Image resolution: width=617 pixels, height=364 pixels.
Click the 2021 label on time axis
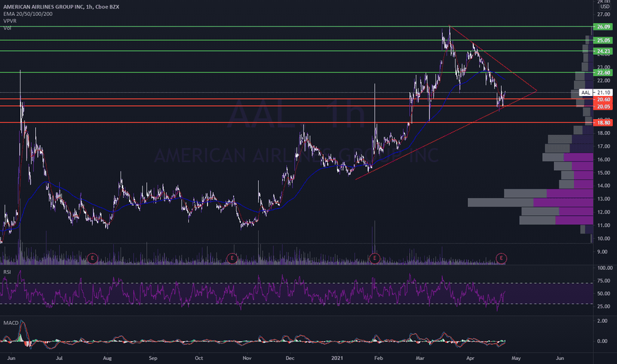pyautogui.click(x=337, y=358)
